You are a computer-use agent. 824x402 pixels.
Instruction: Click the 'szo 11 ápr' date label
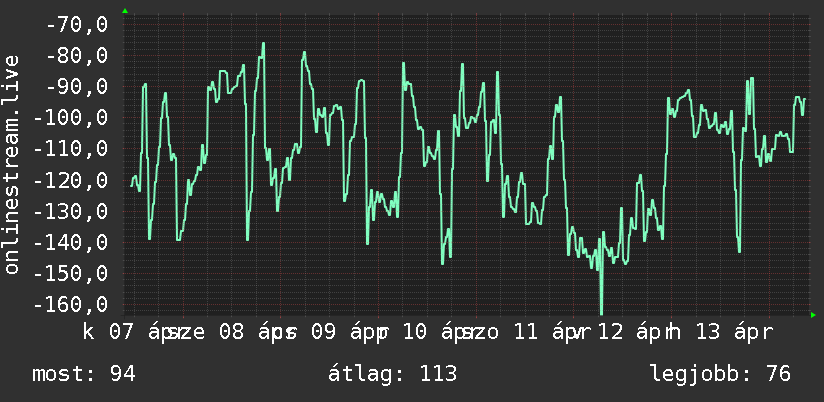point(526,333)
